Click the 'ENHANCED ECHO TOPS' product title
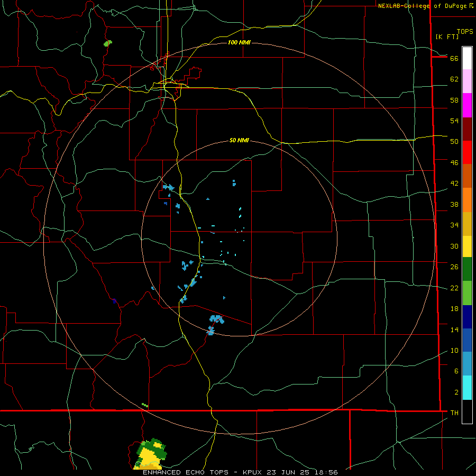 click(x=186, y=472)
